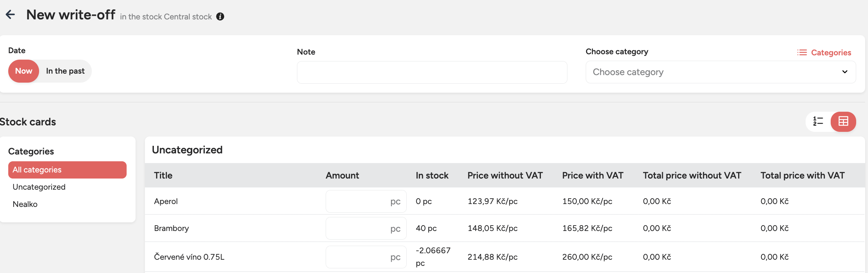Click into the Note text field
Image resolution: width=868 pixels, height=273 pixels.
(x=432, y=72)
